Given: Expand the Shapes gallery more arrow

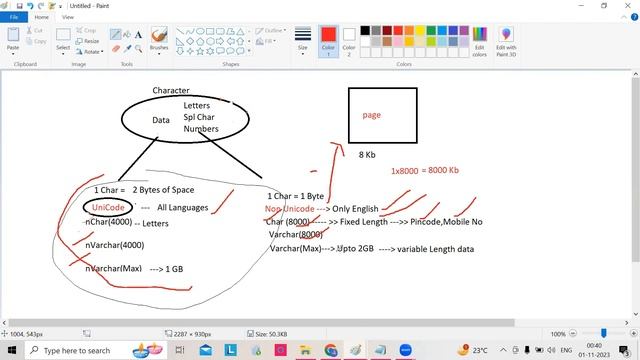Looking at the screenshot, I should coord(249,51).
